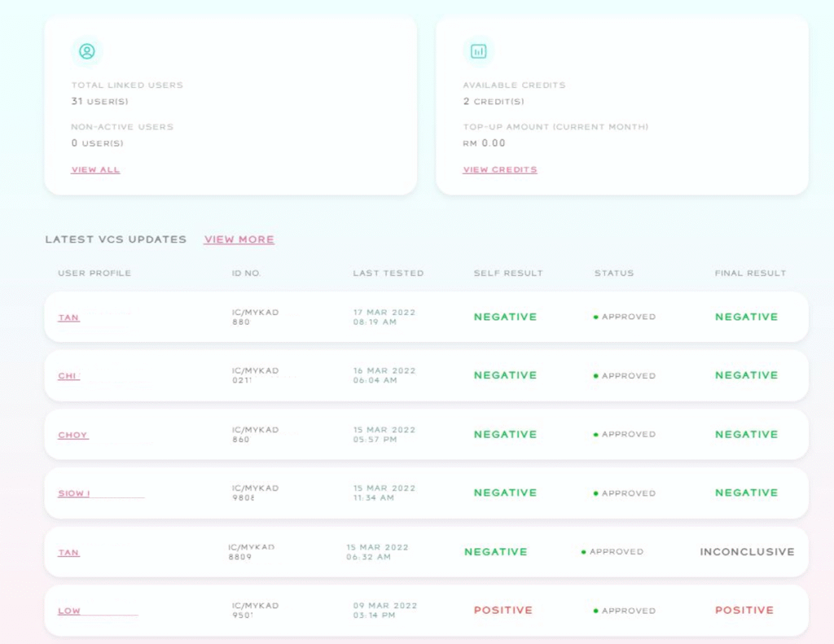Open TAN profile tested 15 Mar 06:32 AM
The width and height of the screenshot is (834, 644).
click(x=68, y=553)
